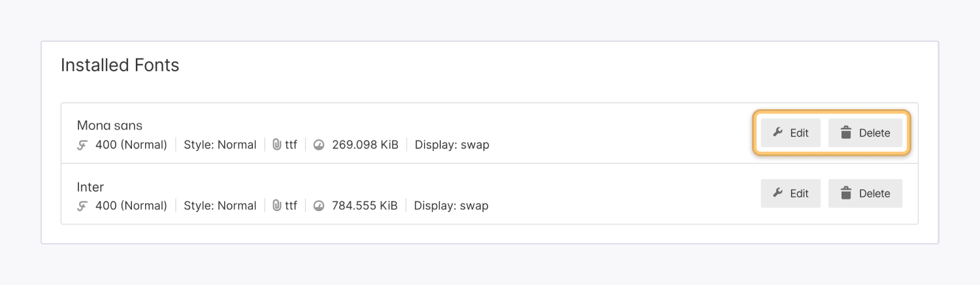This screenshot has height=285, width=980.
Task: Click Display: swap label for Inter
Action: [x=451, y=206]
